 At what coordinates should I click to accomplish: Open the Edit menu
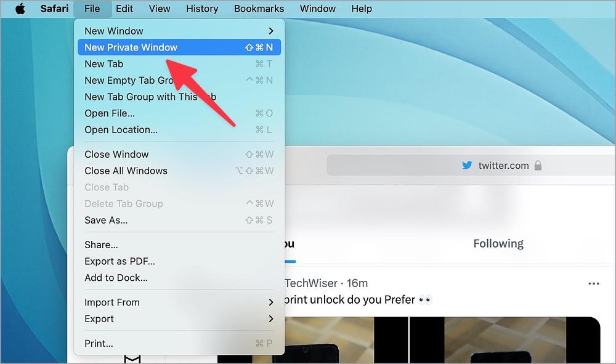tap(124, 9)
